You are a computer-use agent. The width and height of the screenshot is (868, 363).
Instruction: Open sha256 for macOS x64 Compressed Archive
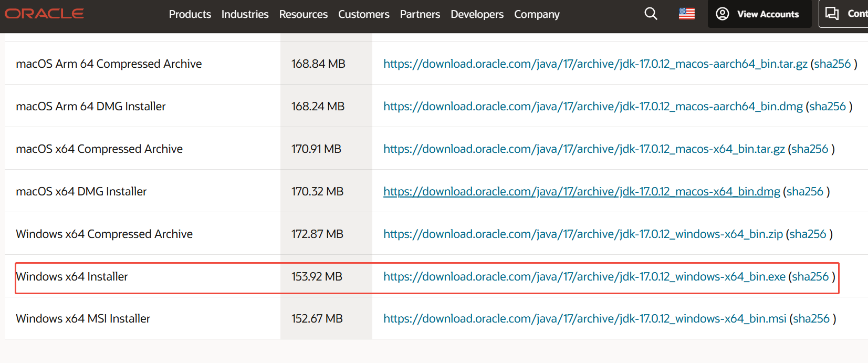point(810,149)
